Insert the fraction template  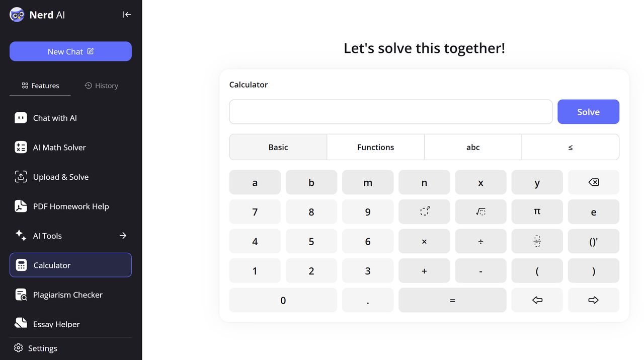tap(537, 241)
